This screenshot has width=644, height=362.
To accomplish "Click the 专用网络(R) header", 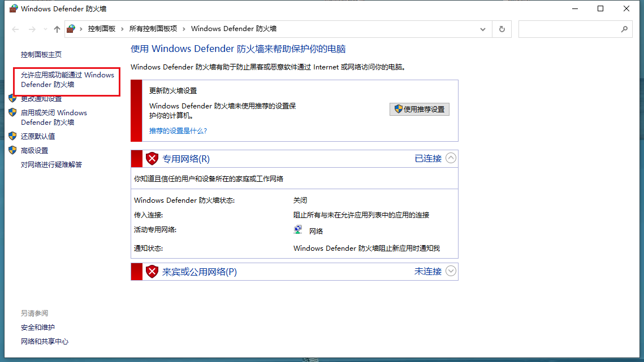I will [x=186, y=159].
